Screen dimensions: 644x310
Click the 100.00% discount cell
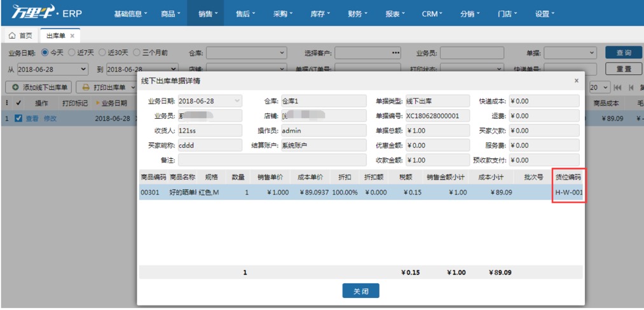345,192
